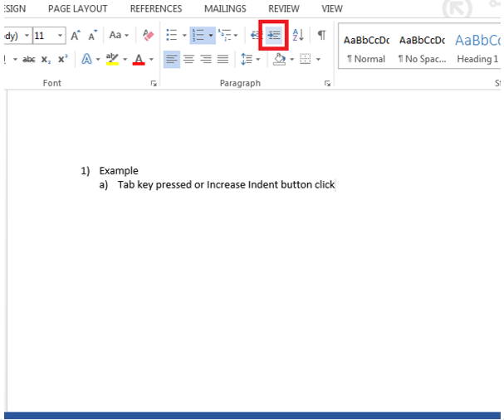Click the 'Example' list item text

click(x=119, y=171)
